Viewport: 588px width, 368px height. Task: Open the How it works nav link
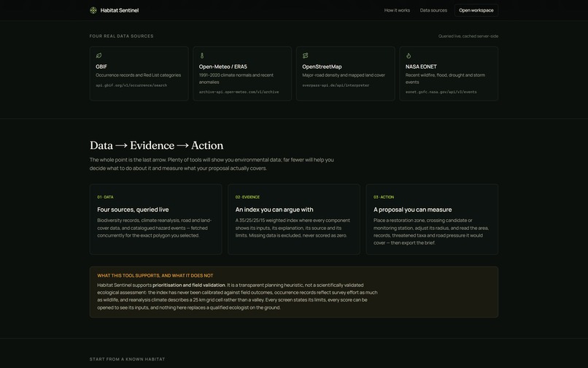pyautogui.click(x=397, y=10)
